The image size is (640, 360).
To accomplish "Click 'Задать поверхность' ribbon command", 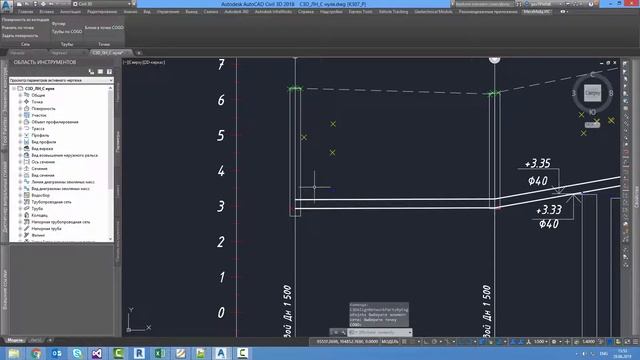I will pos(20,36).
